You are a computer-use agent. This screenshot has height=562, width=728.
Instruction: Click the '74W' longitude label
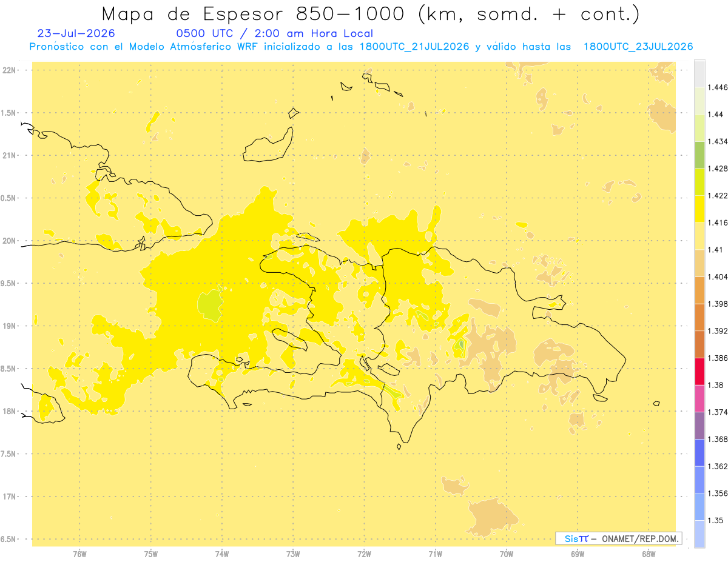[221, 554]
